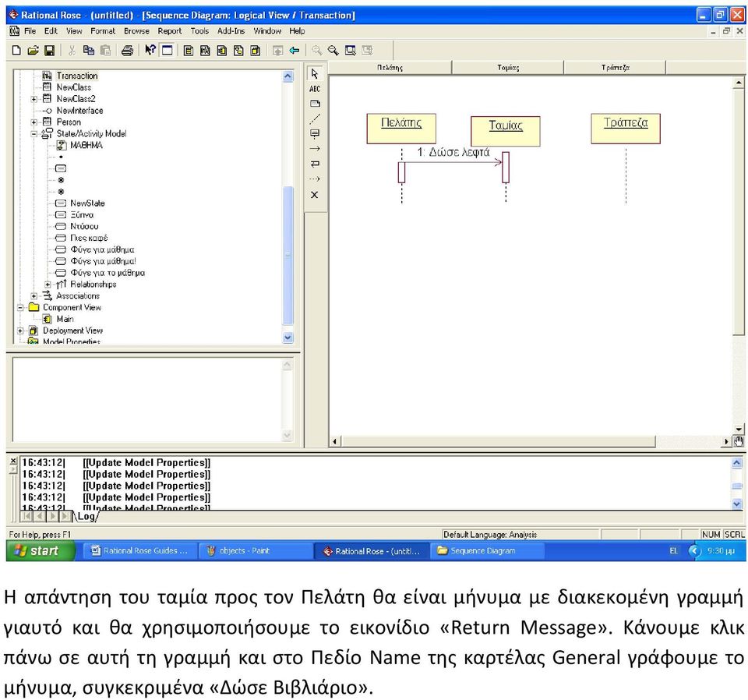Screen dimensions: 748x700
Task: Open the File menu
Action: [x=30, y=31]
